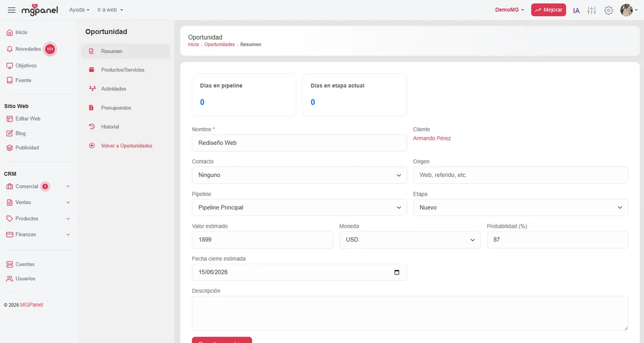
Task: Click the IA assistant icon
Action: [x=576, y=10]
